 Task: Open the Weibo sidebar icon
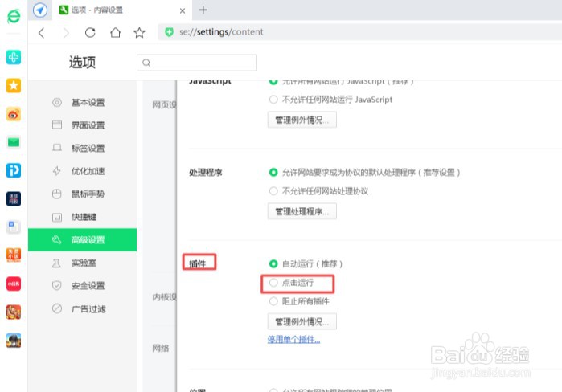coord(14,114)
